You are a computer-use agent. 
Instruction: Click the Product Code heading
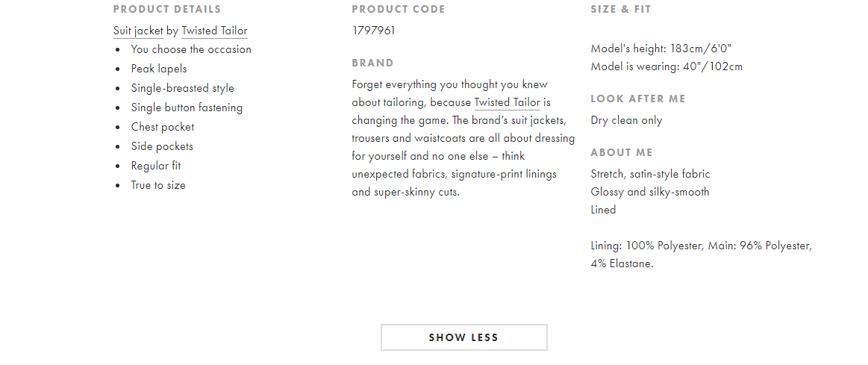(399, 9)
